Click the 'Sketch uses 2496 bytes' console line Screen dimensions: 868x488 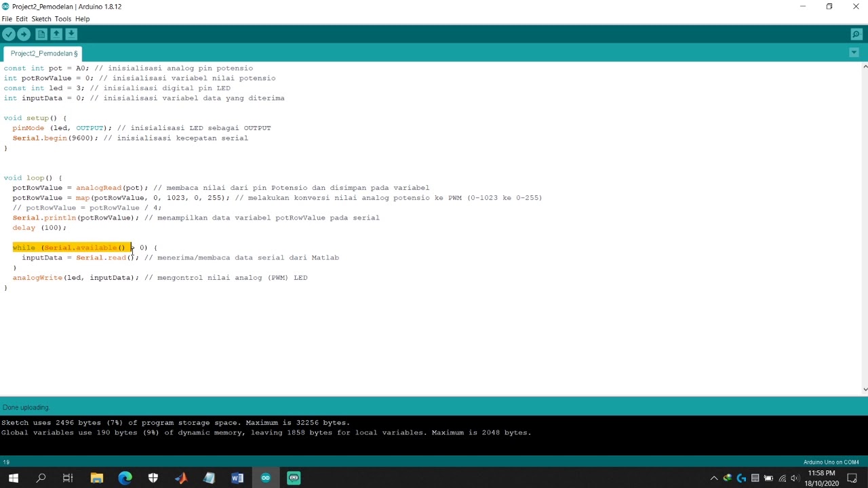pos(176,422)
